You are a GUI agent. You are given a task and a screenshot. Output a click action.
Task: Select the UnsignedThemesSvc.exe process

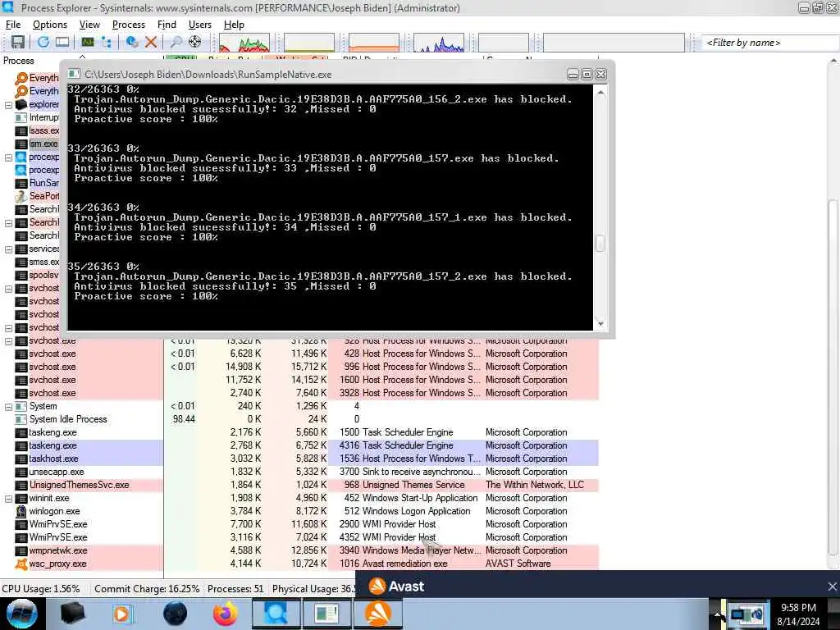(299, 485)
